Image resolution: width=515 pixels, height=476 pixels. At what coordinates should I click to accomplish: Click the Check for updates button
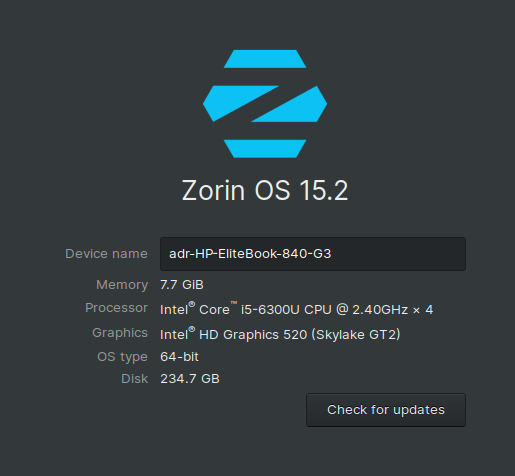coord(386,410)
